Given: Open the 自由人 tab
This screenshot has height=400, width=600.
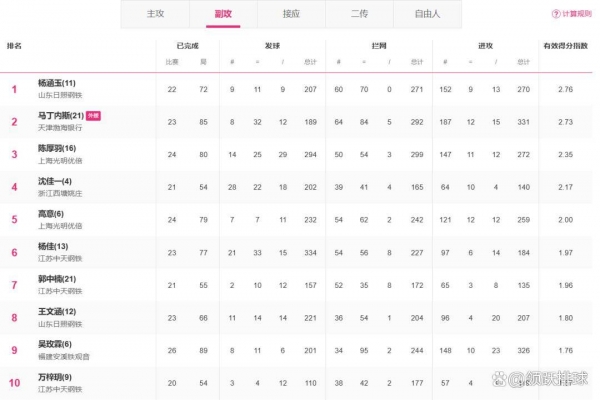Looking at the screenshot, I should point(427,14).
